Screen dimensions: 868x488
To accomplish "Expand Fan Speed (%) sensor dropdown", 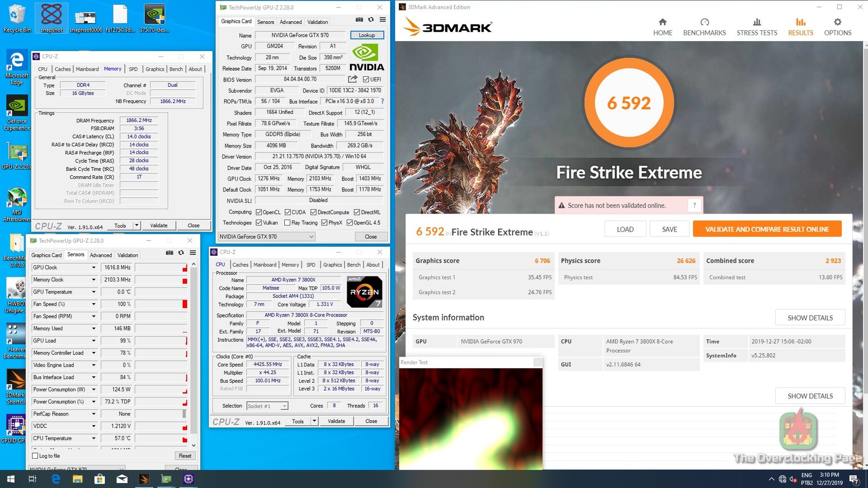I will click(93, 304).
